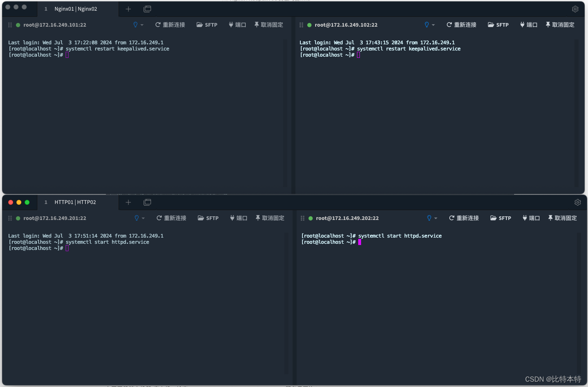Screen dimensions: 588x387
Task: Click lightbulb hint icon for 172.16.249.201 session
Action: point(137,218)
